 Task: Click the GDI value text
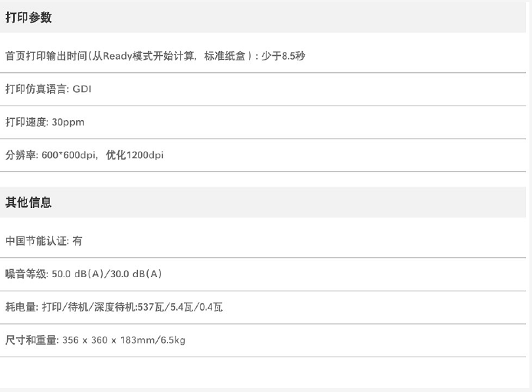click(81, 89)
